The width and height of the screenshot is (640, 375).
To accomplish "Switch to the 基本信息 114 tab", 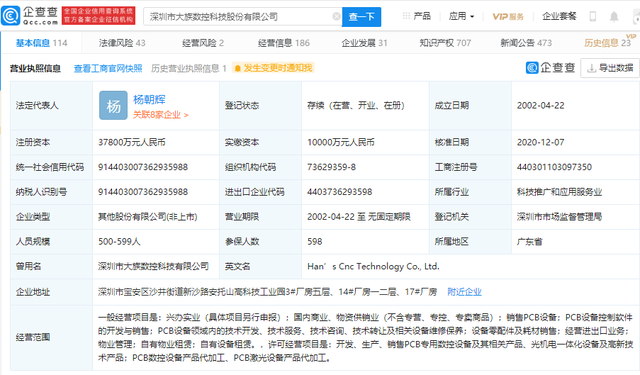I will click(41, 43).
